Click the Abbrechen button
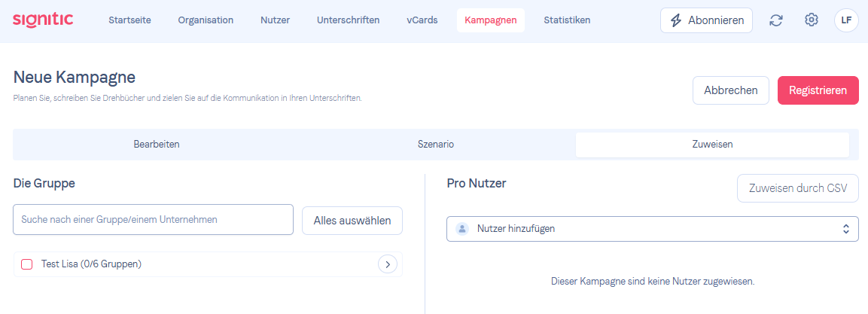Viewport: 868px width, 314px height. (731, 90)
